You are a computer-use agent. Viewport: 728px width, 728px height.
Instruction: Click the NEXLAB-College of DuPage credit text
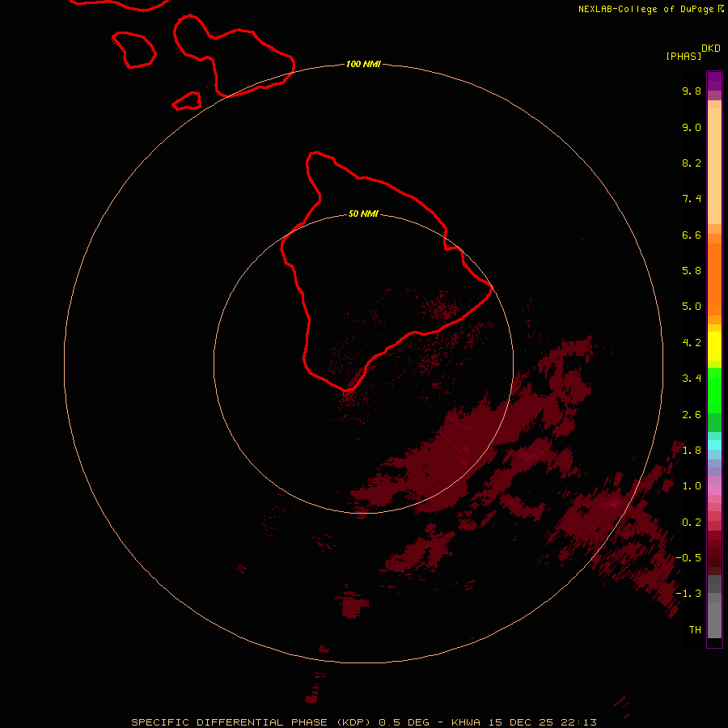pyautogui.click(x=650, y=9)
